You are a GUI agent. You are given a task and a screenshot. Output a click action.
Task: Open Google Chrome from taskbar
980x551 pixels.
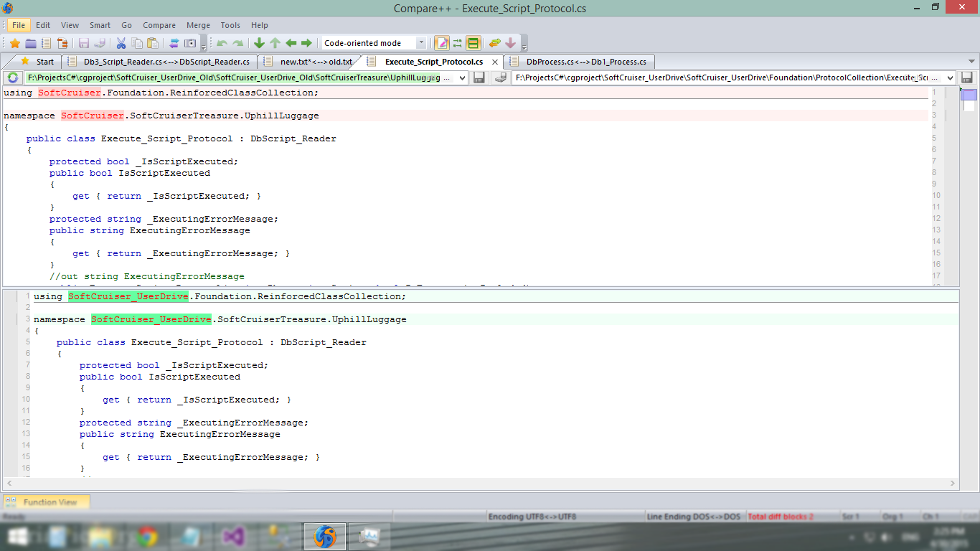point(148,536)
